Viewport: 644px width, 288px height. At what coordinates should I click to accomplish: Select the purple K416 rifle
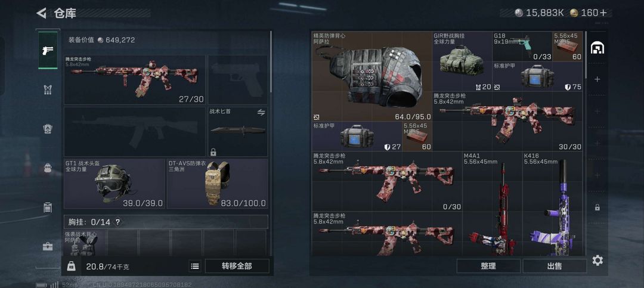point(552,204)
